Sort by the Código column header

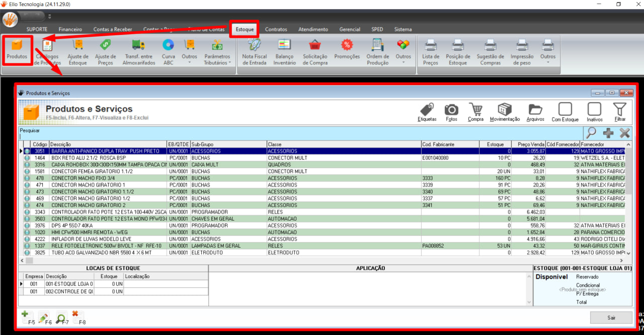(40, 144)
